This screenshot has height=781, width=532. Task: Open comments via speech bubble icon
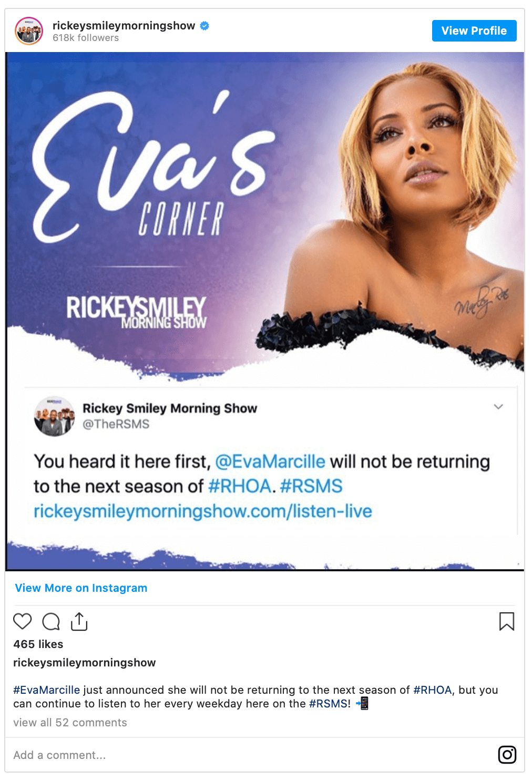click(x=51, y=621)
